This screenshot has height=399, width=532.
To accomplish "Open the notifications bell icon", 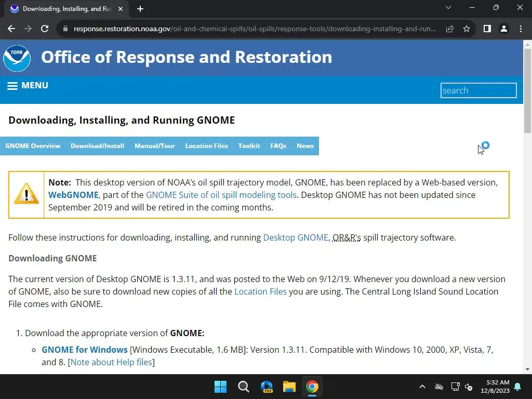I will (518, 387).
